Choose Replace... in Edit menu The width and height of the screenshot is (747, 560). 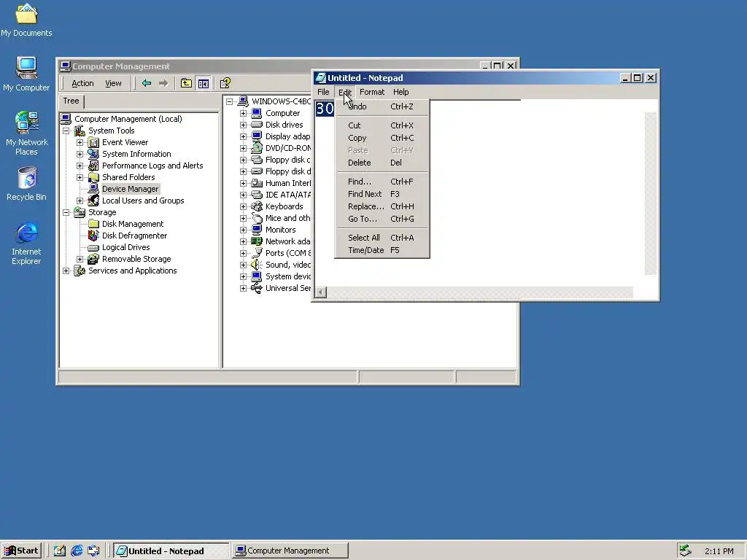[x=382, y=206]
